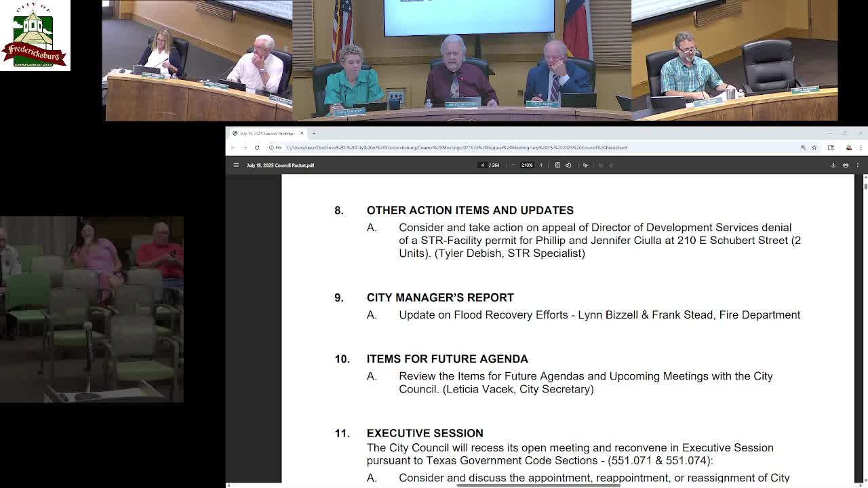The image size is (868, 488).
Task: Select the page number input showing 4
Action: pyautogui.click(x=483, y=165)
